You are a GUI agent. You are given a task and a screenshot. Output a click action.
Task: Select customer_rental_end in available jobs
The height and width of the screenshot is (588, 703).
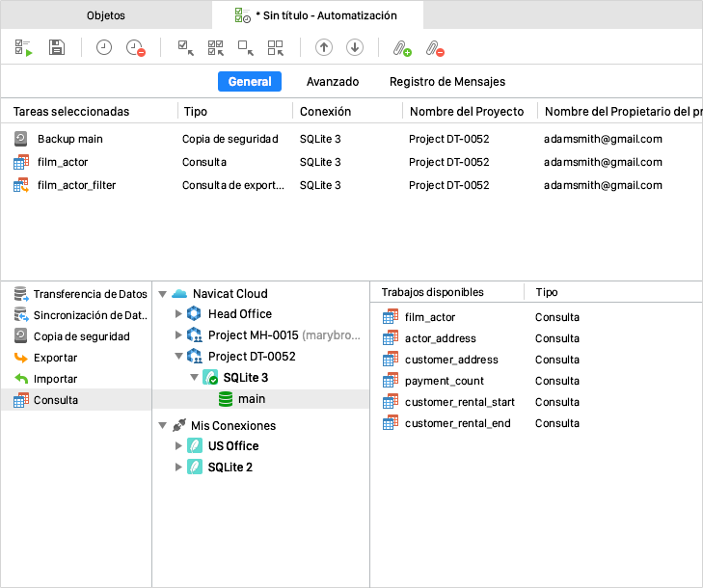tap(536, 423)
